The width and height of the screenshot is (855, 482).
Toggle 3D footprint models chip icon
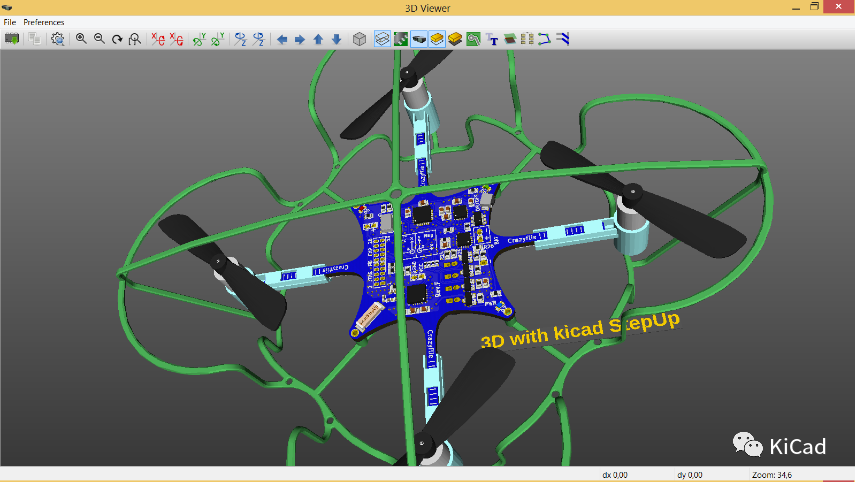click(x=419, y=39)
